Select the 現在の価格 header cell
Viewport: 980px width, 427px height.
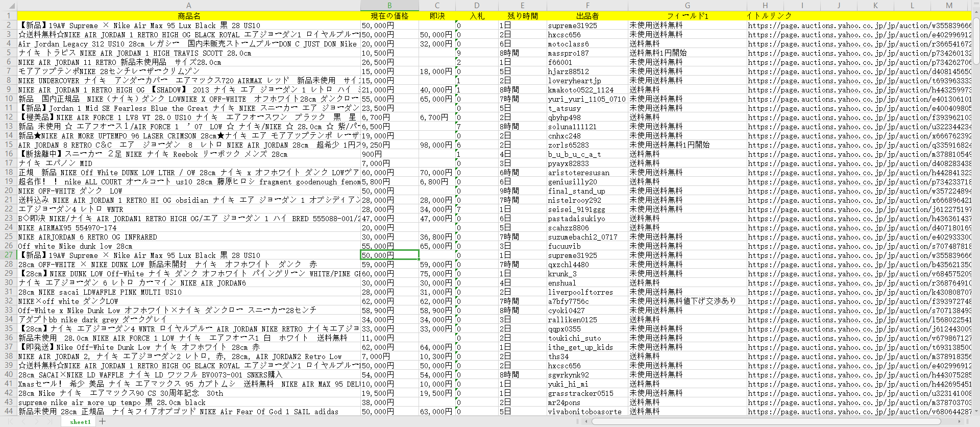click(x=389, y=16)
